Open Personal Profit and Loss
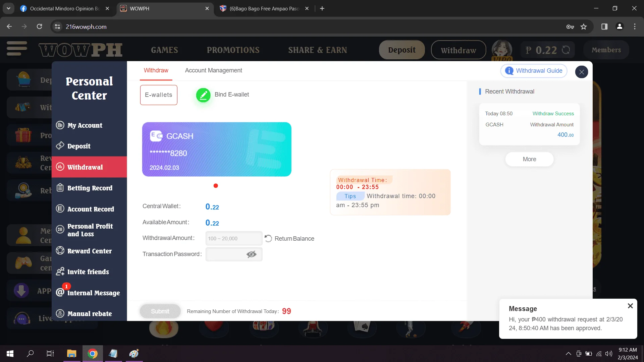The image size is (644, 362). coord(89,230)
